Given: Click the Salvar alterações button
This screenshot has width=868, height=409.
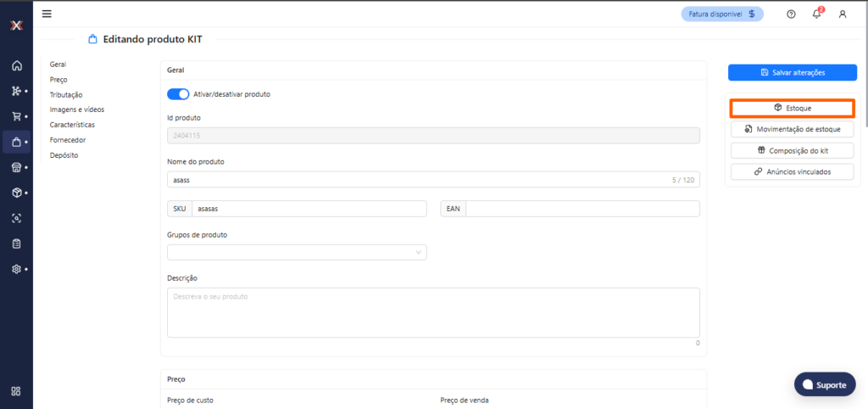Looking at the screenshot, I should click(x=792, y=73).
